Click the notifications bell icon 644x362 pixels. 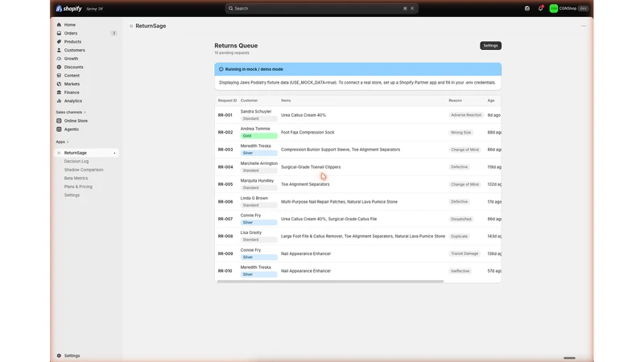click(x=540, y=8)
